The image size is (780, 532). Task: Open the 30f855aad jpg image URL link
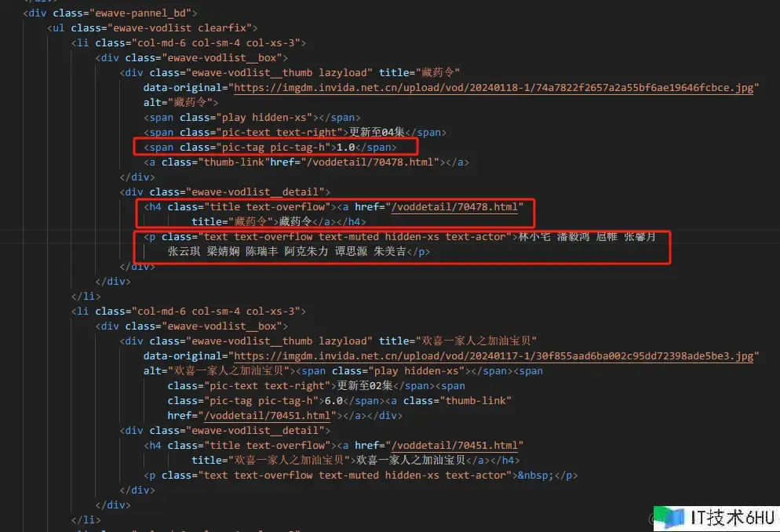click(494, 356)
